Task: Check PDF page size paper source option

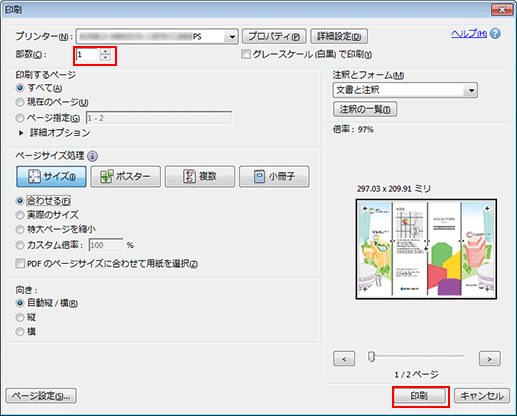Action: pyautogui.click(x=20, y=264)
